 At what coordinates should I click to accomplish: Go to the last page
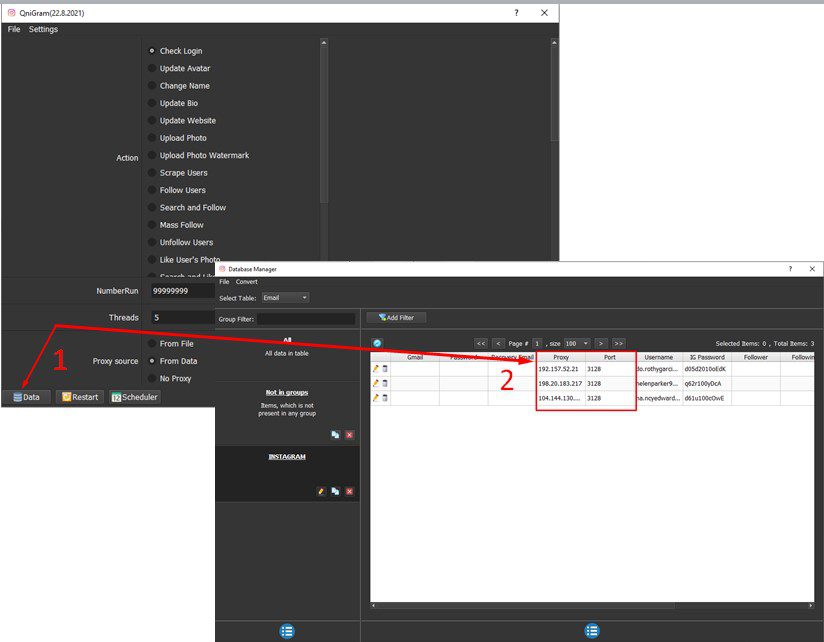pos(619,343)
